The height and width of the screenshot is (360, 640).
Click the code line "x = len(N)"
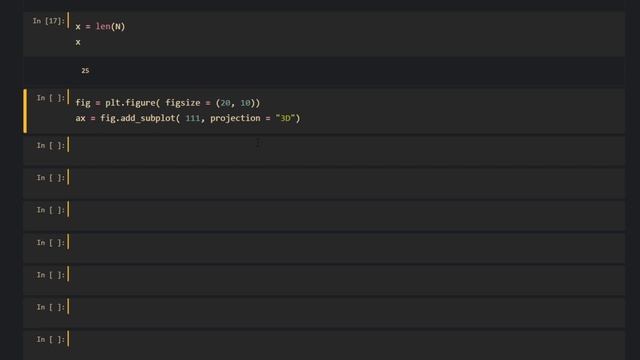click(x=100, y=27)
